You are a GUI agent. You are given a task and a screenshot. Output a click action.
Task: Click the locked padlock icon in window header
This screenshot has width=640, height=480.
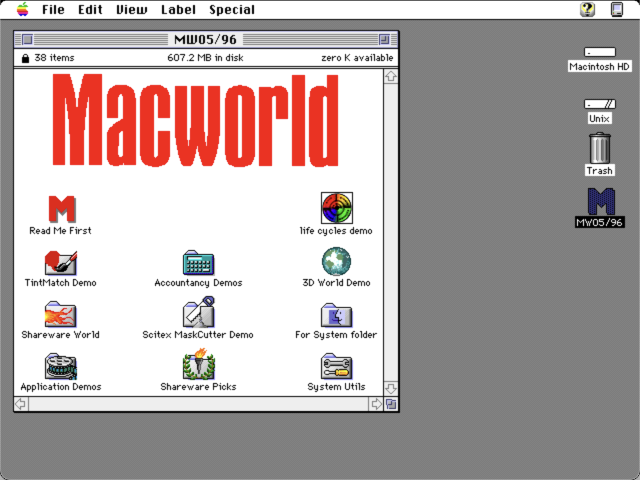pos(25,58)
